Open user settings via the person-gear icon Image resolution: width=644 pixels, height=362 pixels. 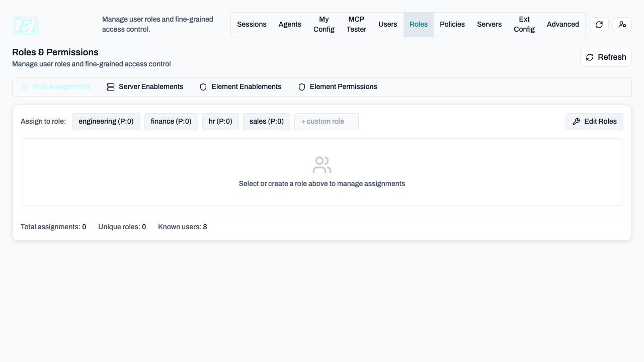coord(622,24)
